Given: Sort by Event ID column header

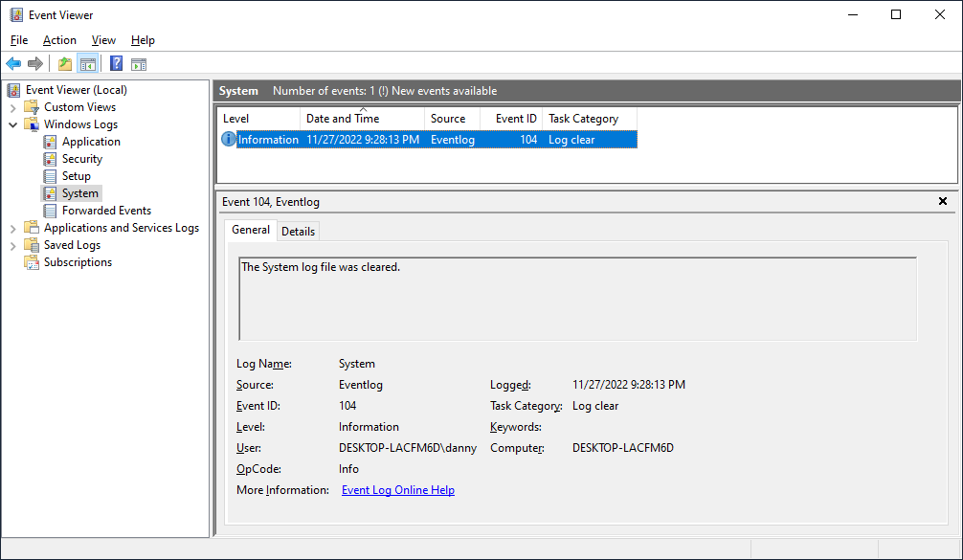Looking at the screenshot, I should point(511,119).
